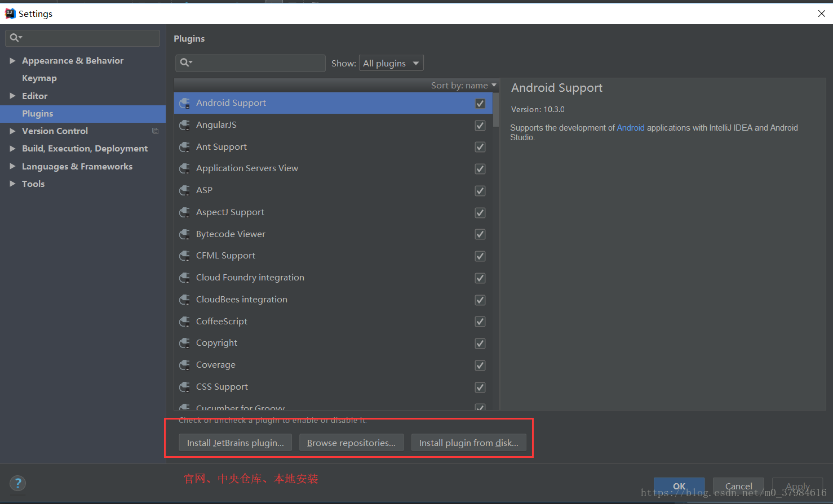833x504 pixels.
Task: Click the Cloud Foundry integration plugin icon
Action: (x=184, y=278)
